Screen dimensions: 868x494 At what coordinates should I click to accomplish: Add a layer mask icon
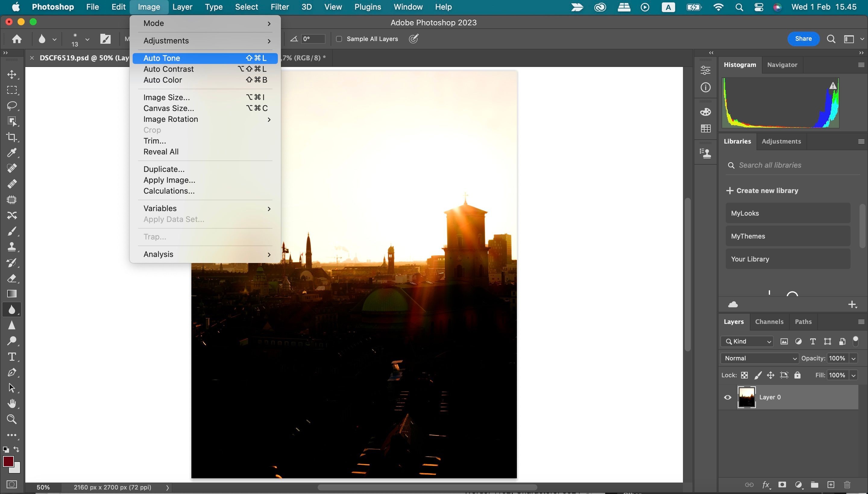tap(782, 484)
